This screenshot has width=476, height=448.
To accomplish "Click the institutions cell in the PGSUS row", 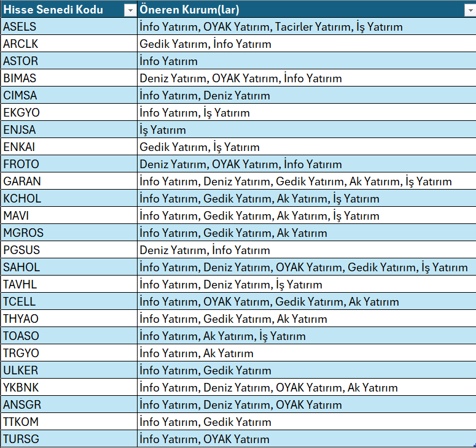I will coord(306,250).
